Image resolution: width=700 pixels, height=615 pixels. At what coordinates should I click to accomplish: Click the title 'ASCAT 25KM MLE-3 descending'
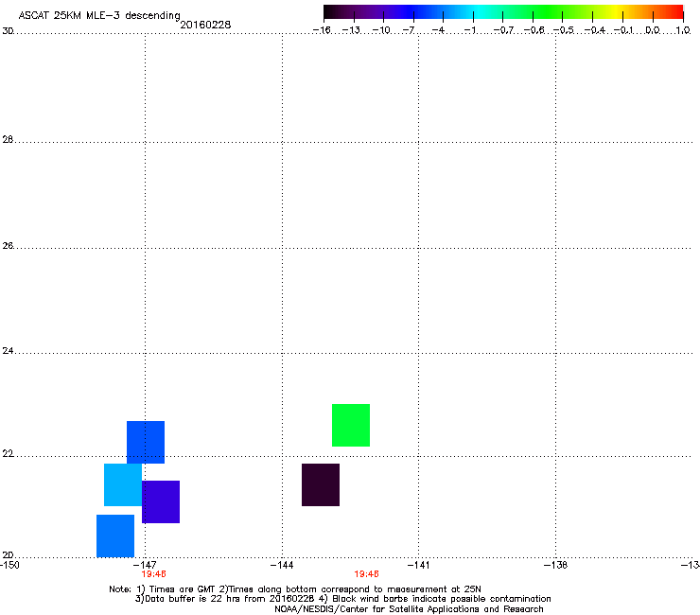(x=99, y=16)
